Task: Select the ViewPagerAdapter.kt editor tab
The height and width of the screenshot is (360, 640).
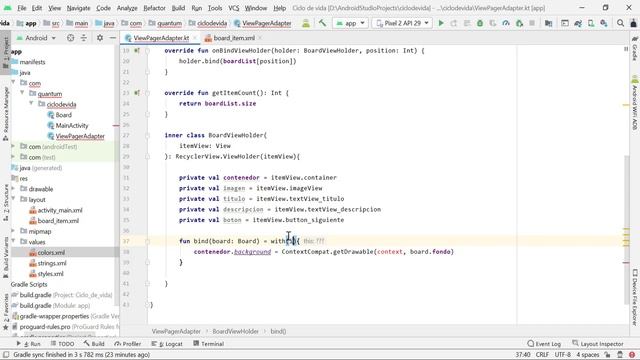Action: (161, 38)
